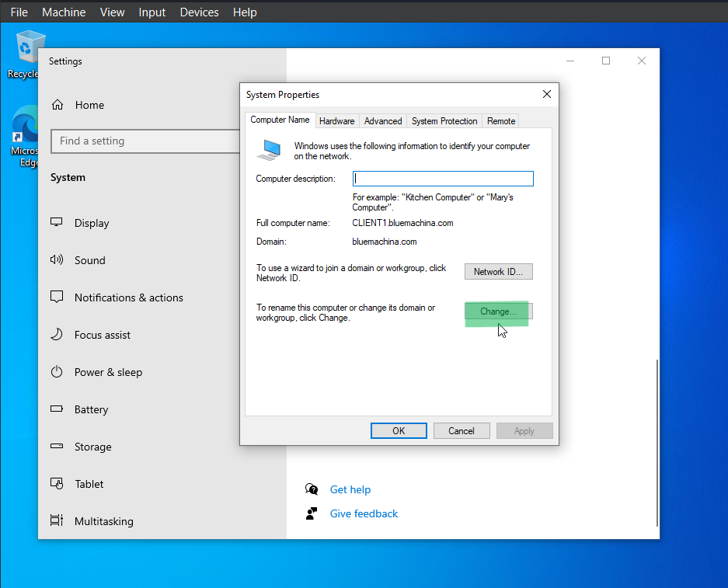
Task: Open Display settings label
Action: (92, 223)
